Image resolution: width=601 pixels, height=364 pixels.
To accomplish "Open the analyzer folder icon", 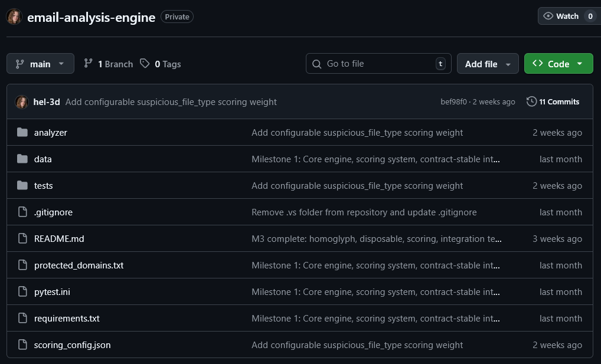I will pos(22,132).
